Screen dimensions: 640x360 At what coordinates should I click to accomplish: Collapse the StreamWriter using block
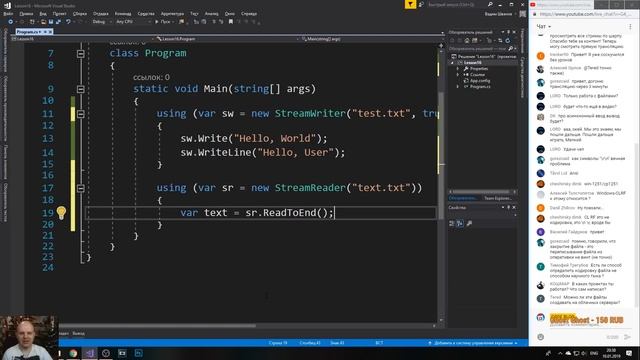click(x=81, y=114)
